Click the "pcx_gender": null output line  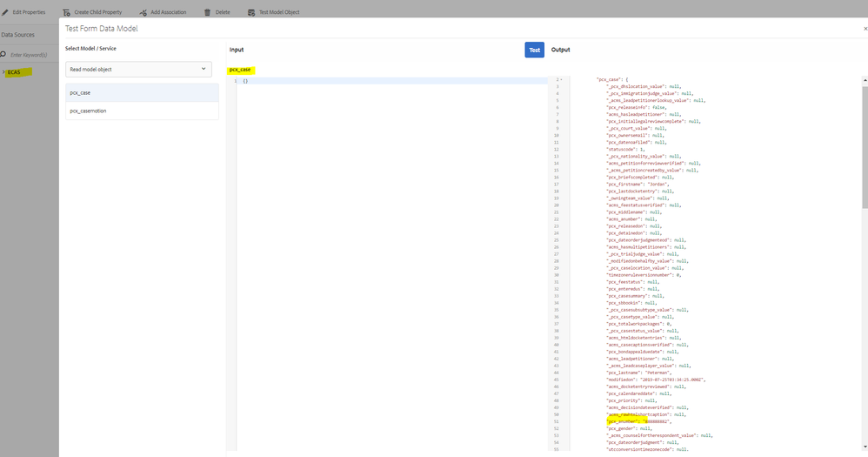pos(630,429)
